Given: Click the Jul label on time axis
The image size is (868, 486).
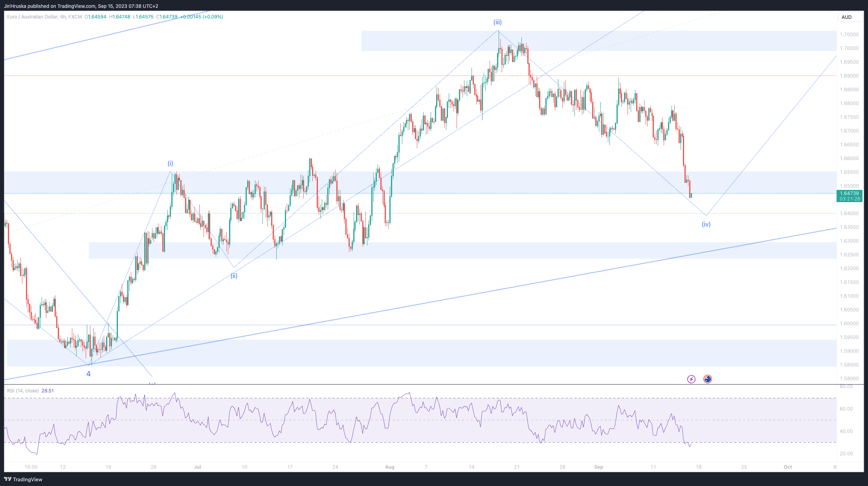Looking at the screenshot, I should (x=197, y=467).
